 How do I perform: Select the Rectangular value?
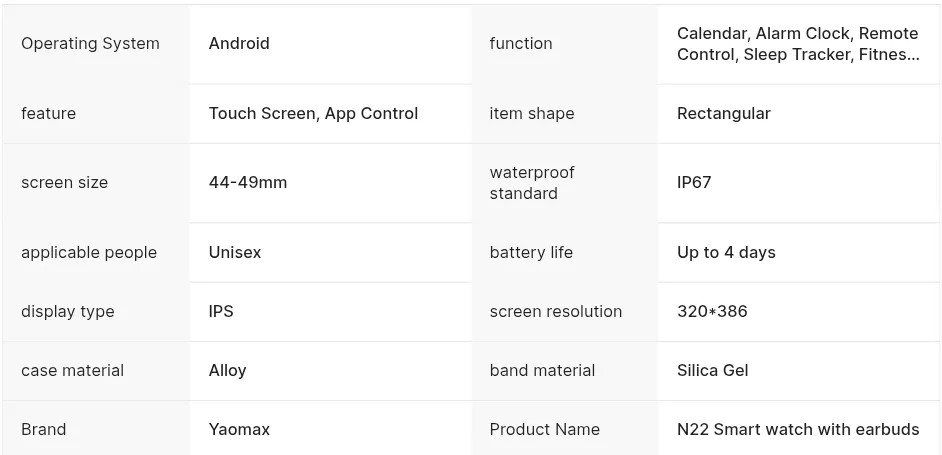pyautogui.click(x=723, y=114)
